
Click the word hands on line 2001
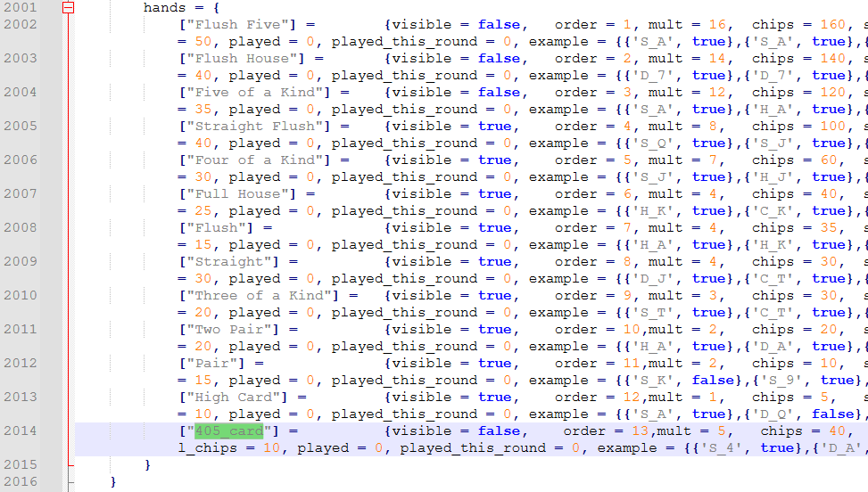pos(165,7)
